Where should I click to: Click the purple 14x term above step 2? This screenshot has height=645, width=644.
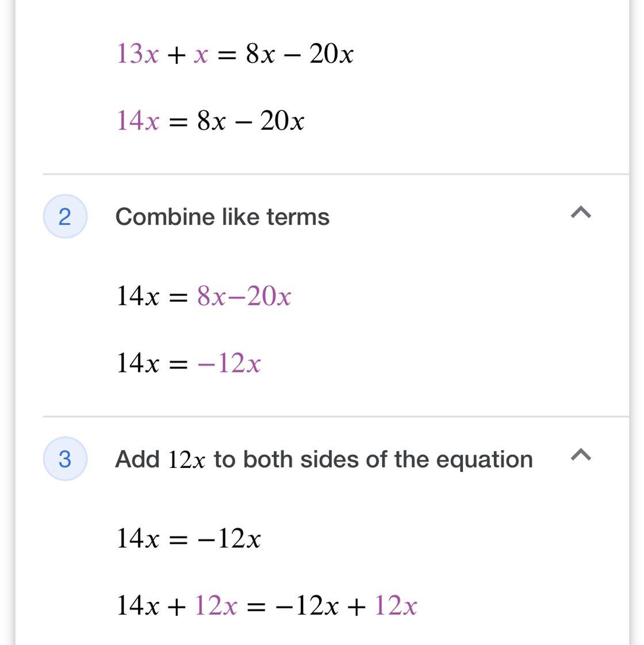pos(138,121)
